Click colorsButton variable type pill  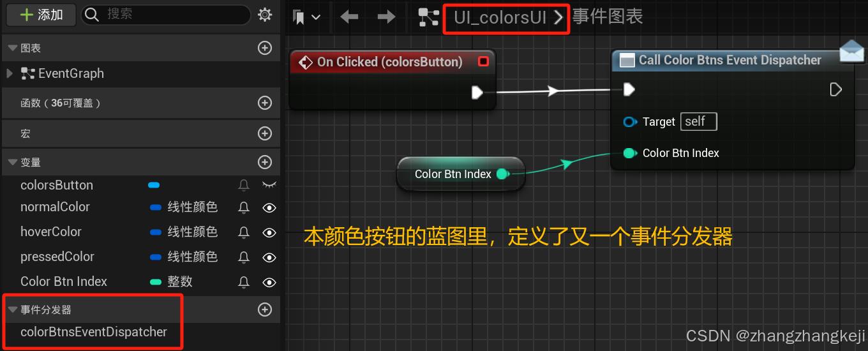click(x=153, y=185)
